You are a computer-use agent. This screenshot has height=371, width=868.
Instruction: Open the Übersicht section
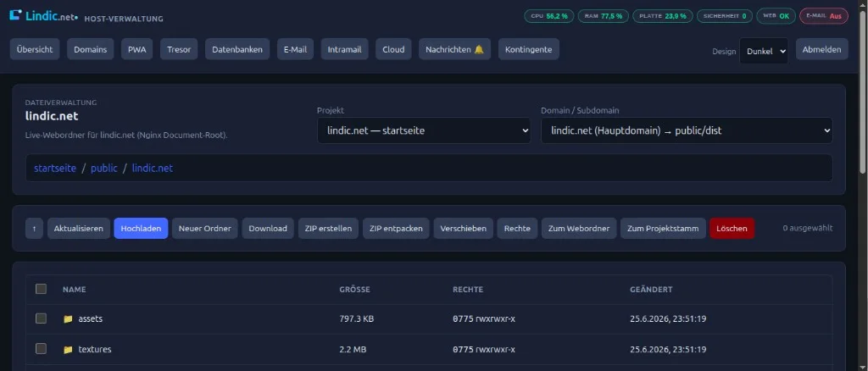pyautogui.click(x=34, y=49)
